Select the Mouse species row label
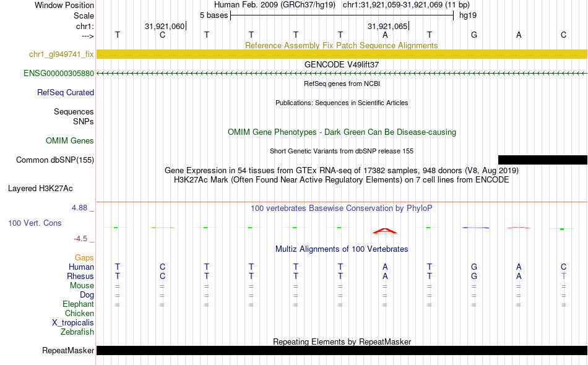The height and width of the screenshot is (365, 588). click(x=82, y=286)
